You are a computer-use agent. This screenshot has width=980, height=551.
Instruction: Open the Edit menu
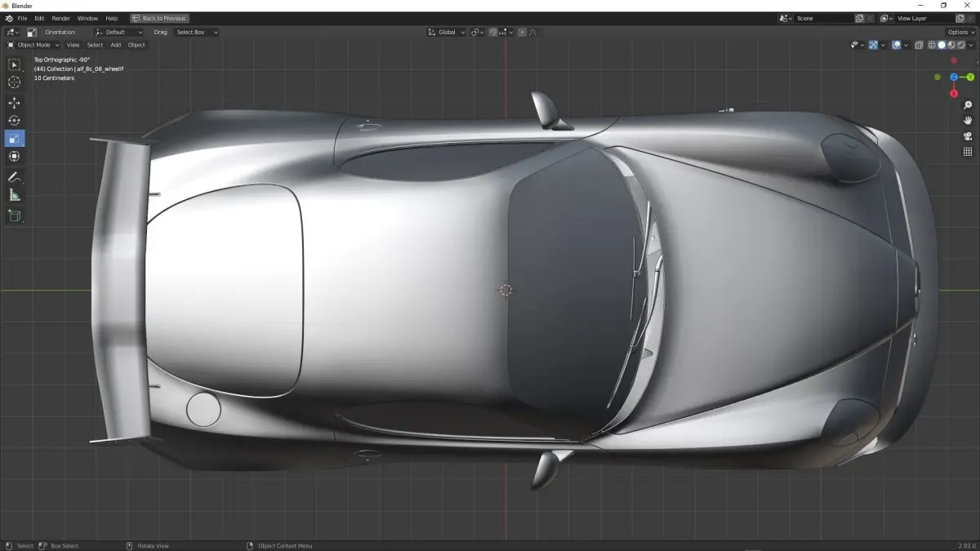click(x=39, y=18)
